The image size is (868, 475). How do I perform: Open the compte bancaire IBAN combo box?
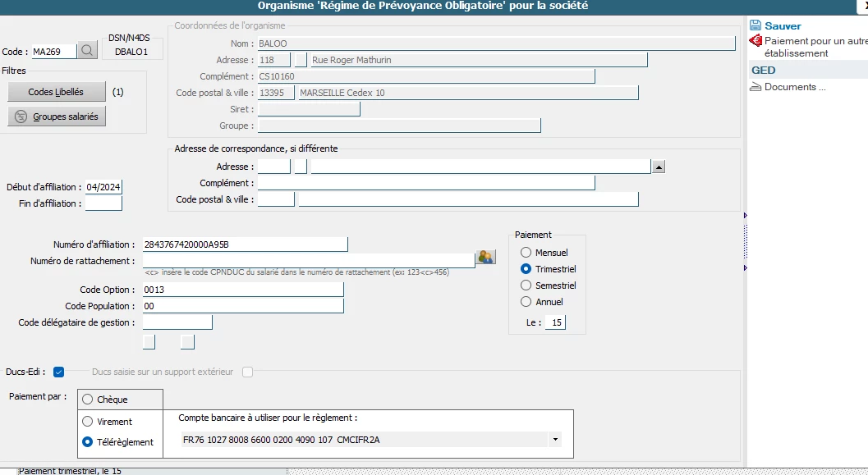point(371,440)
